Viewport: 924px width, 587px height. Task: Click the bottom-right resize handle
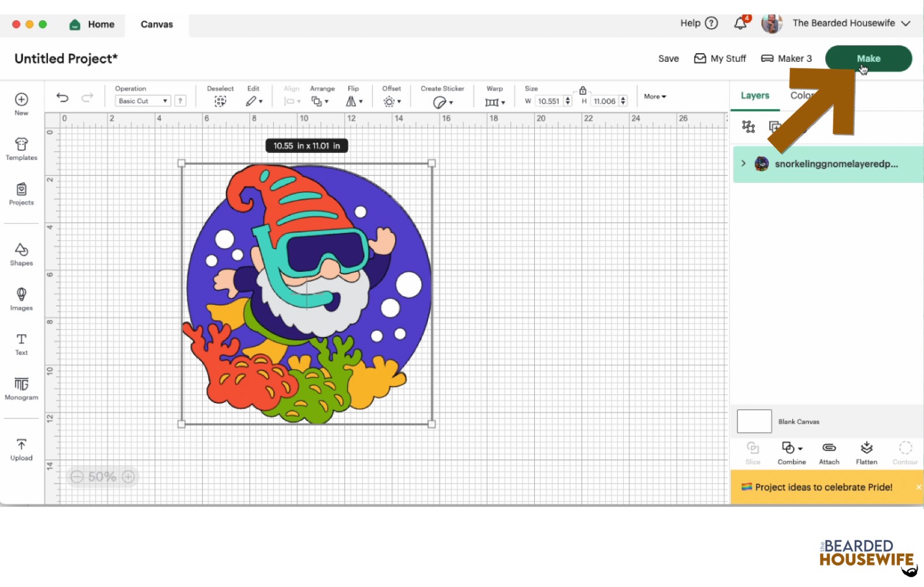coord(432,424)
